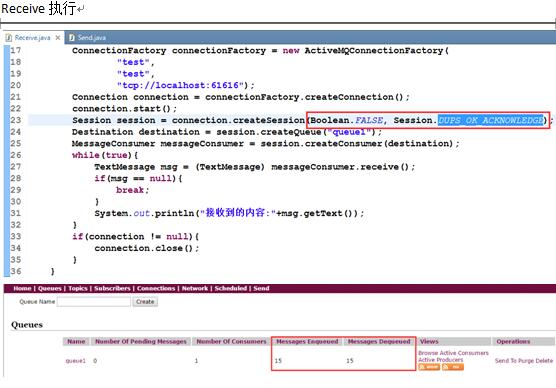Viewport: 556px width, 388px height.
Task: Click the highlighted DUPS_OK_ACKNOWLEDGE constant
Action: point(491,120)
